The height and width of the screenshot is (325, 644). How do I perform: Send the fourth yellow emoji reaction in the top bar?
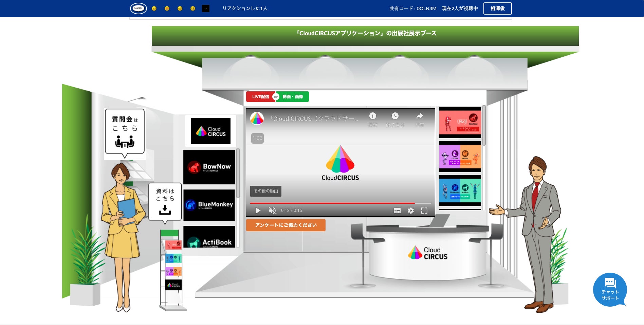click(193, 8)
